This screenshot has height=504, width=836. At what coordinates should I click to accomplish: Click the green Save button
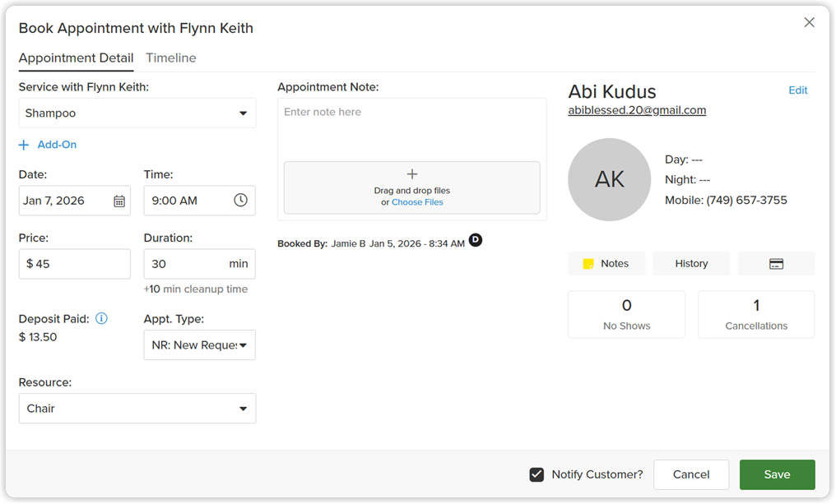click(777, 474)
